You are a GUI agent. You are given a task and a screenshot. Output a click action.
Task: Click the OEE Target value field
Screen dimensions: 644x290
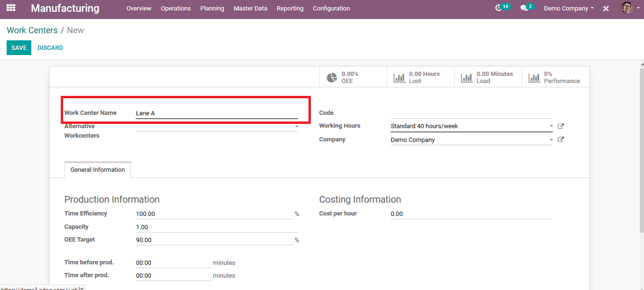pyautogui.click(x=214, y=240)
